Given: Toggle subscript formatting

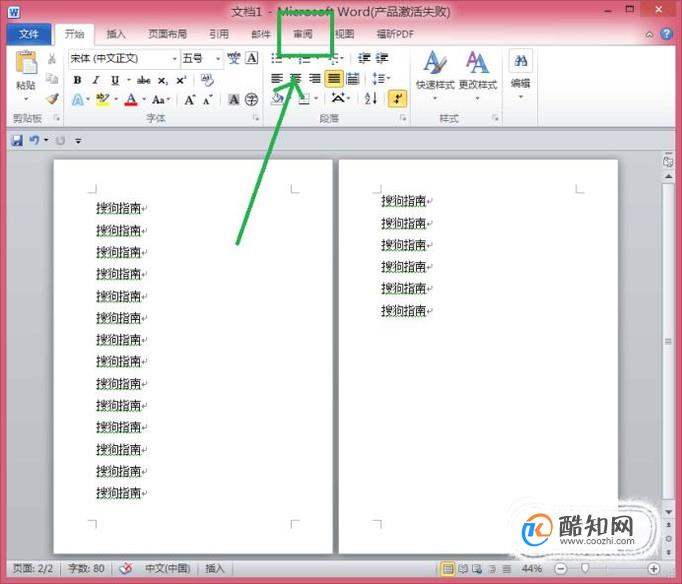Looking at the screenshot, I should click(x=163, y=80).
